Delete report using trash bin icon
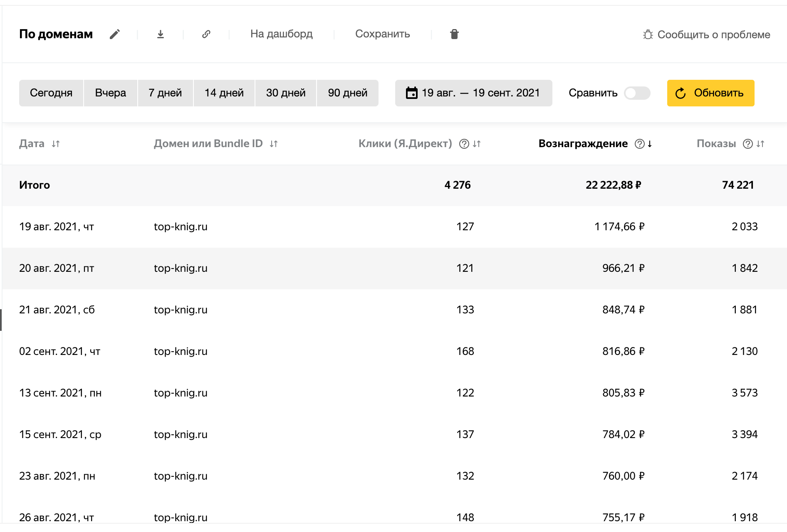The image size is (787, 532). tap(454, 34)
